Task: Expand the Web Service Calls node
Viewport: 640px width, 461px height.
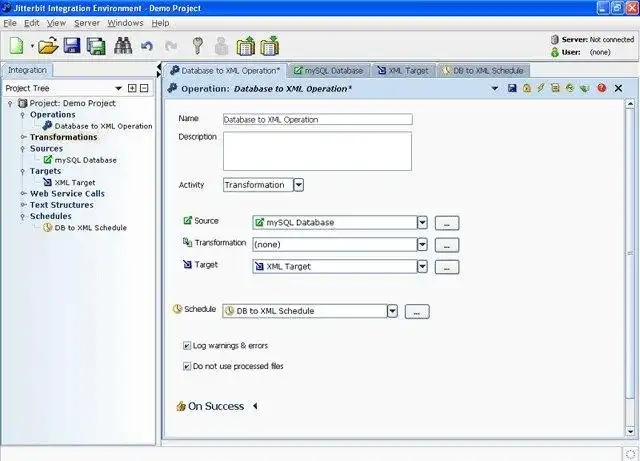Action: (23, 194)
